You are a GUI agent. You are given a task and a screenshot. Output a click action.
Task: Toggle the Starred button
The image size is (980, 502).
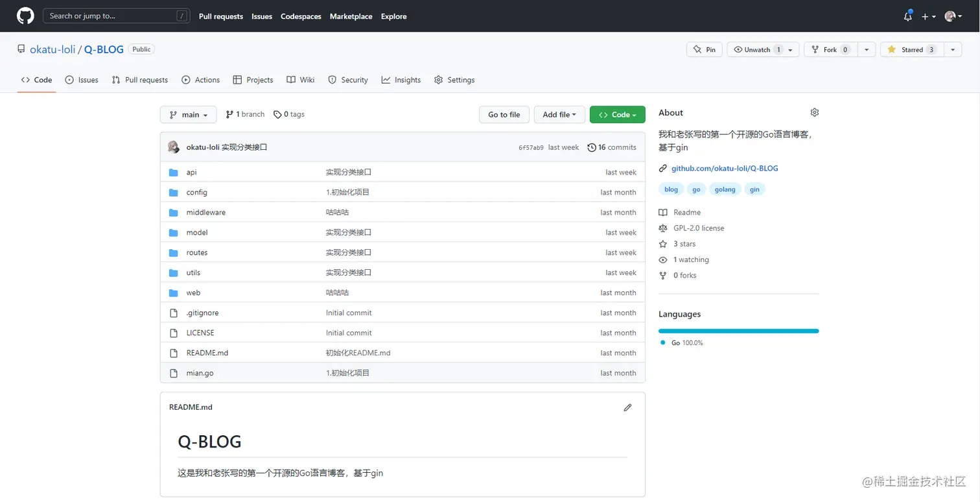911,50
